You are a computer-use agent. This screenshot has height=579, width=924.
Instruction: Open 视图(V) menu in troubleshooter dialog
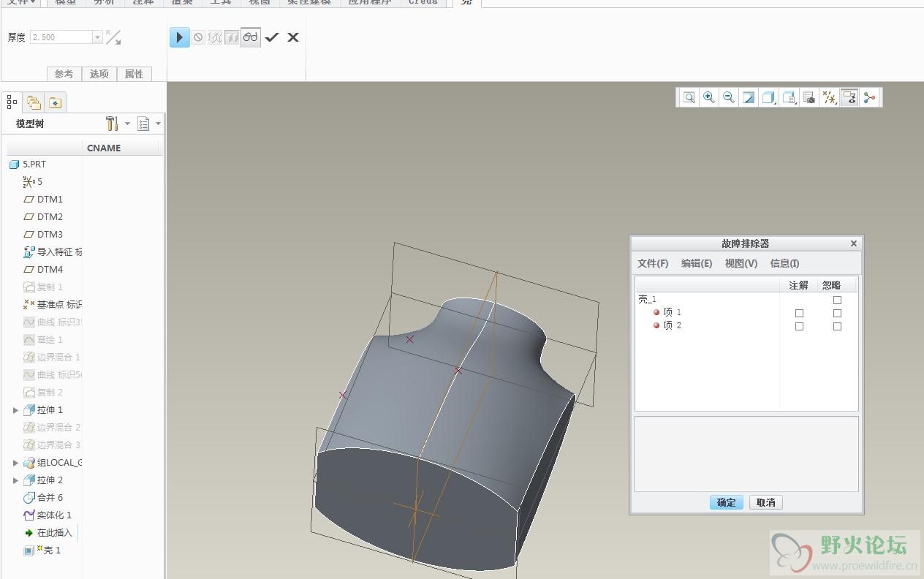741,263
